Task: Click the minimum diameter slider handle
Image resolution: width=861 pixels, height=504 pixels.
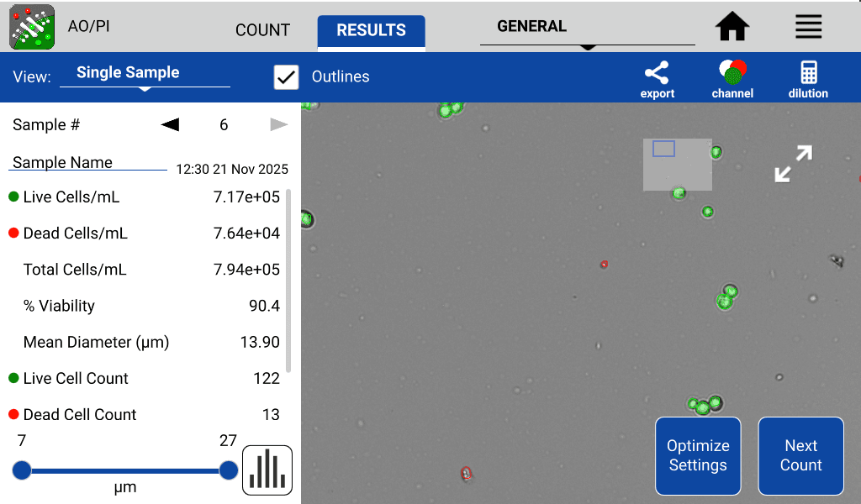Action: point(22,470)
